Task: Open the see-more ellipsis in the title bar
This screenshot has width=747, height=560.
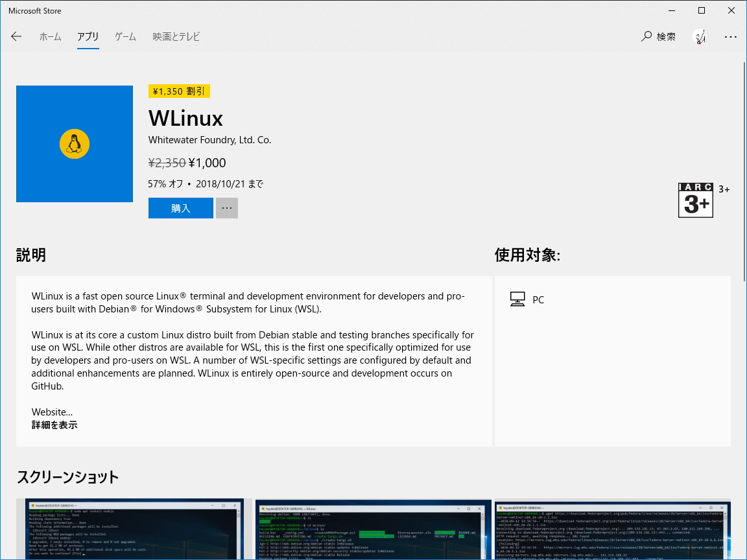Action: click(x=731, y=37)
